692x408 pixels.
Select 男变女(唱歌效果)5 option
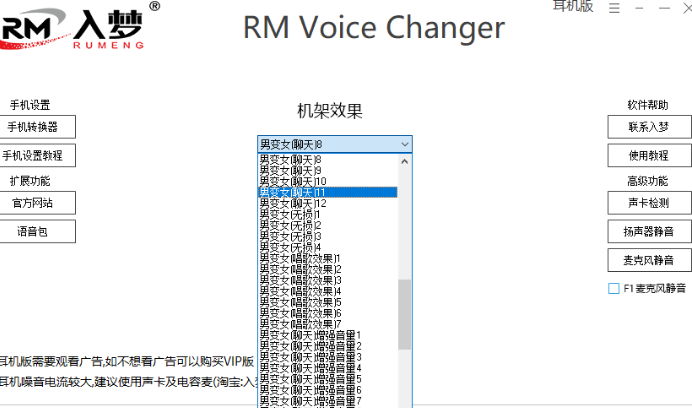327,302
